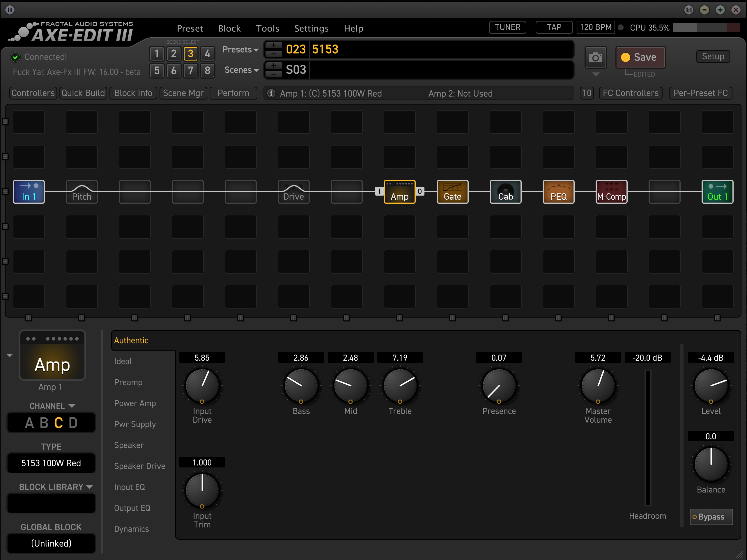Click the scene decrement minus button

[274, 74]
